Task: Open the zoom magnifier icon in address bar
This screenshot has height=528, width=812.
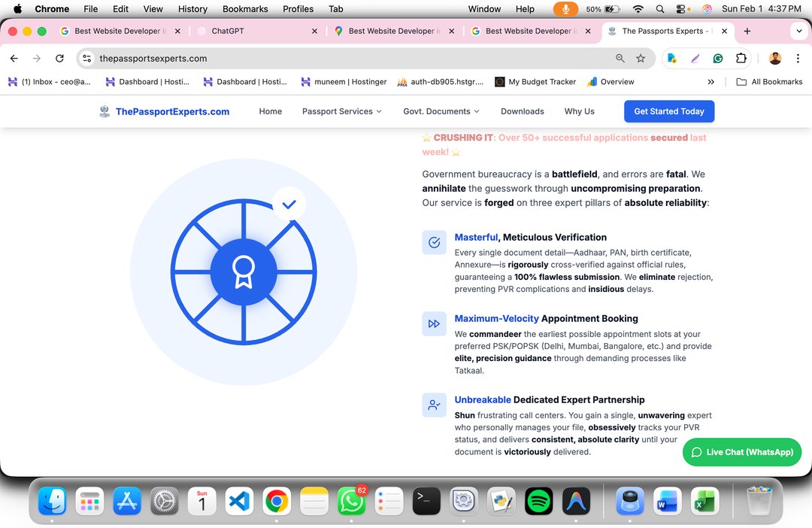Action: [x=620, y=59]
